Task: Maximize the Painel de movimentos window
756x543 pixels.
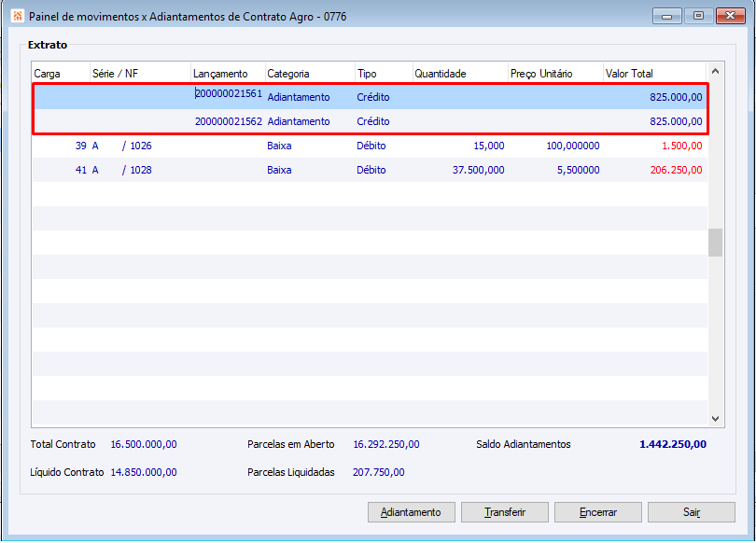Action: click(x=698, y=16)
